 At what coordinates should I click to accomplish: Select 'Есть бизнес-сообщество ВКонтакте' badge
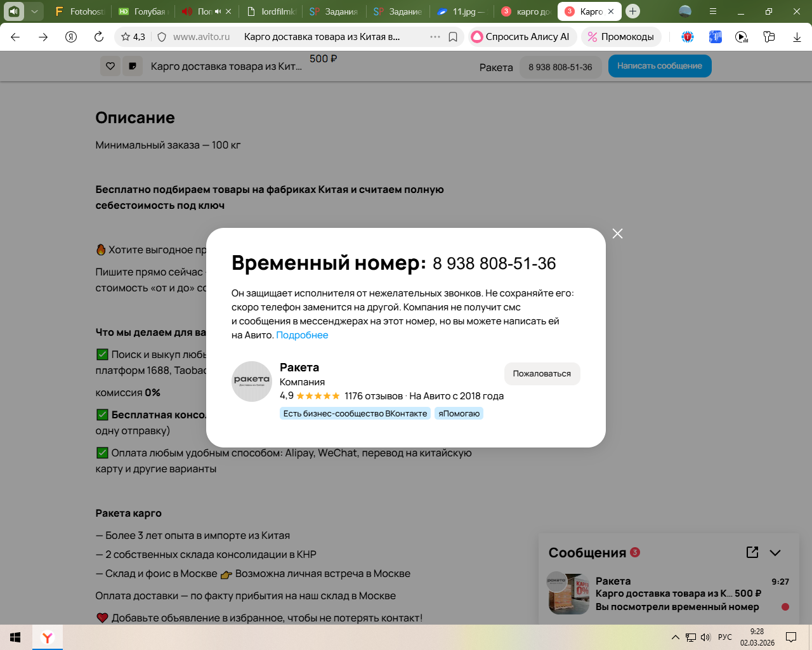tap(355, 413)
